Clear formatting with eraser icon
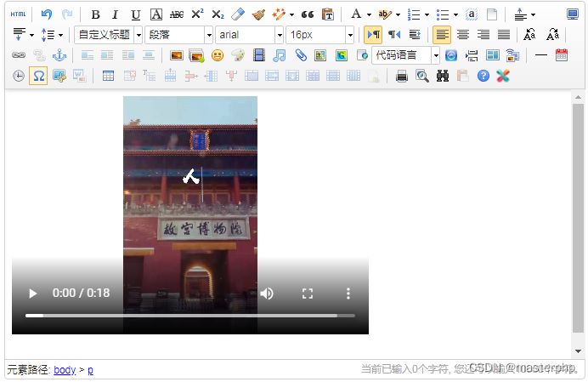Image resolution: width=588 pixels, height=382 pixels. tap(238, 14)
